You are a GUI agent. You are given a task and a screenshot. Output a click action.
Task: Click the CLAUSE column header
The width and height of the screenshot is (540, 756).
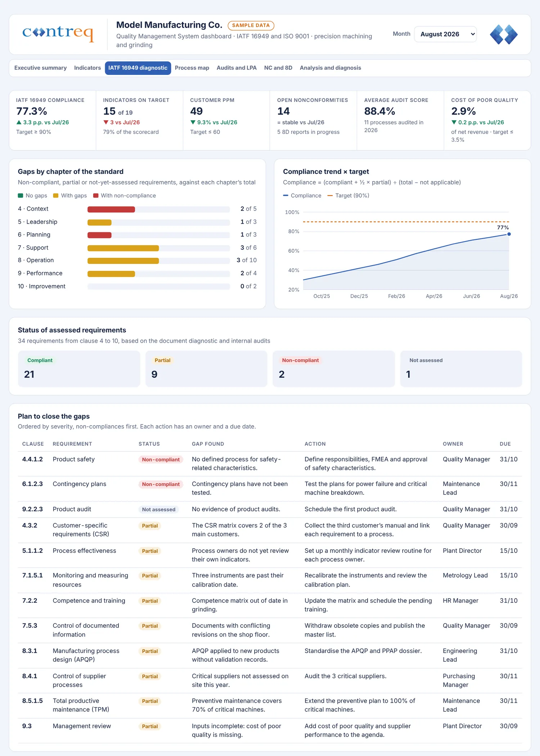[33, 444]
